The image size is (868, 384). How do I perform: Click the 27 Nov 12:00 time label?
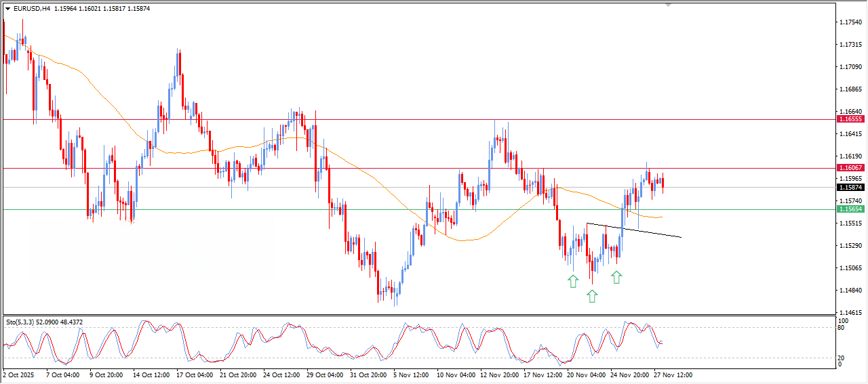pos(672,375)
